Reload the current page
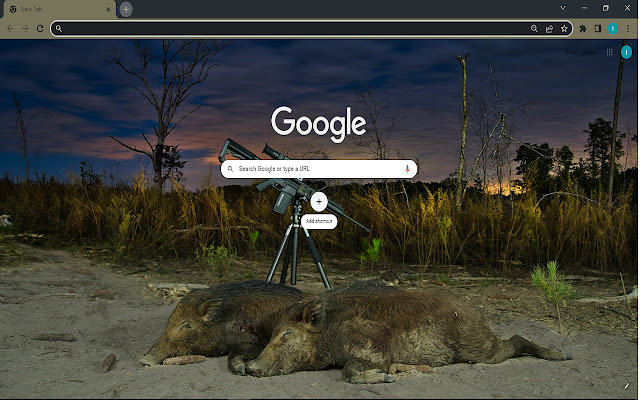640x400 pixels. (40, 29)
